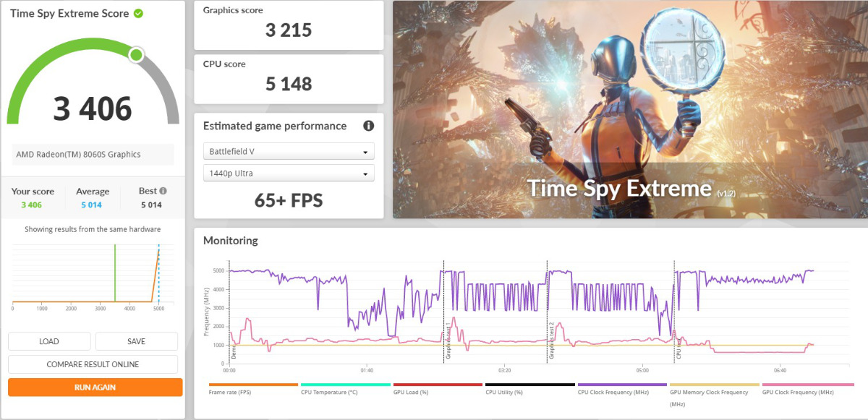868x420 pixels.
Task: Toggle CPU Clock Frequency legend entry
Action: 622,389
